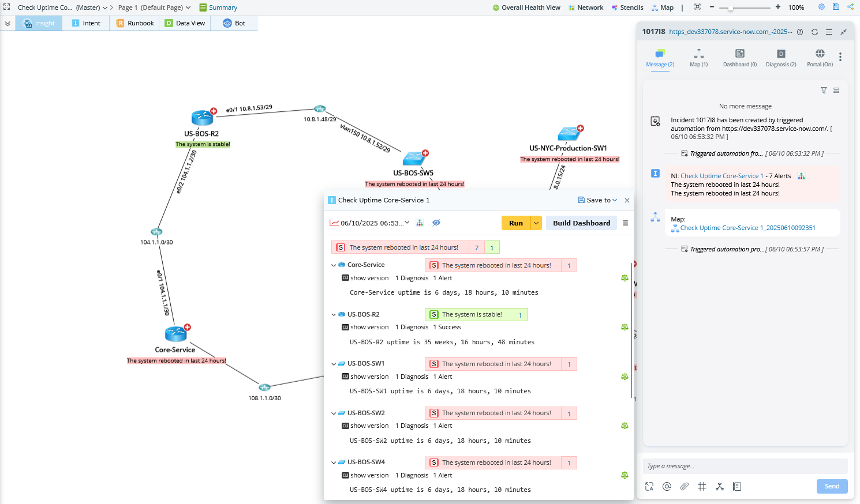Click the message filter funnel icon
The width and height of the screenshot is (860, 504).
[824, 90]
